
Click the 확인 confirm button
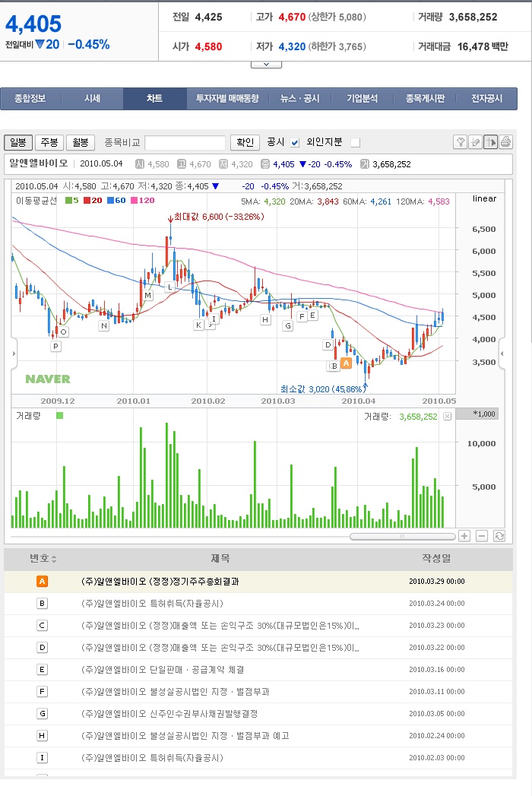coord(245,143)
